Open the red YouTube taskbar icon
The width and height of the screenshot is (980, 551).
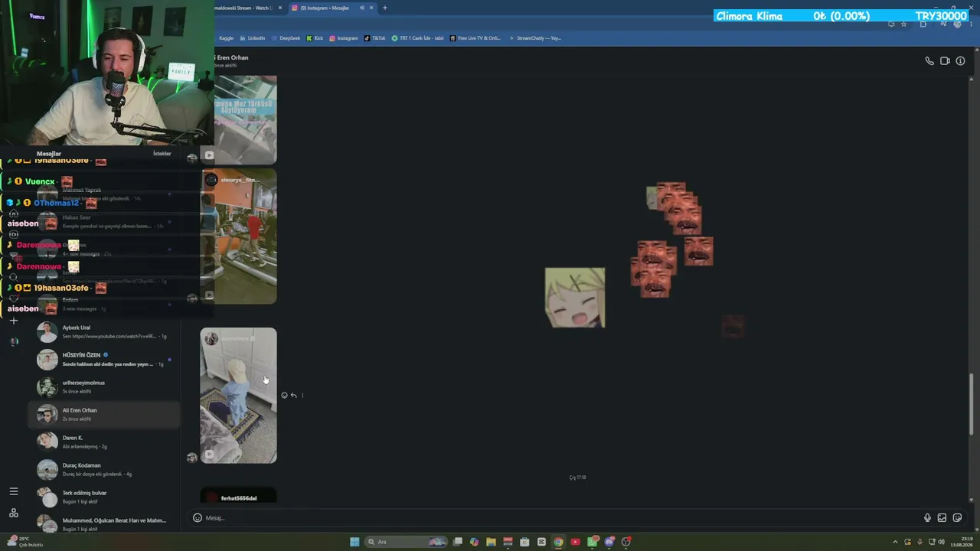(575, 542)
